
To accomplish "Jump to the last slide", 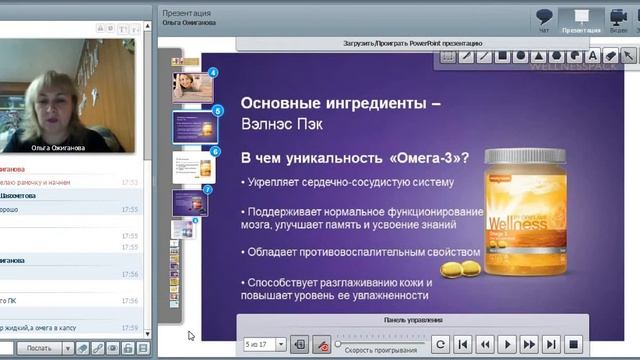I will point(551,345).
